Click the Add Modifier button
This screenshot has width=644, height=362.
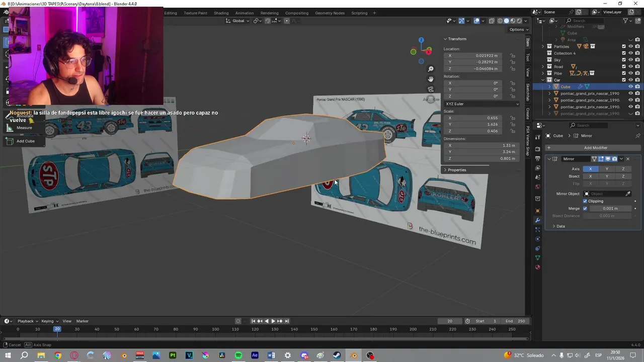(593, 148)
